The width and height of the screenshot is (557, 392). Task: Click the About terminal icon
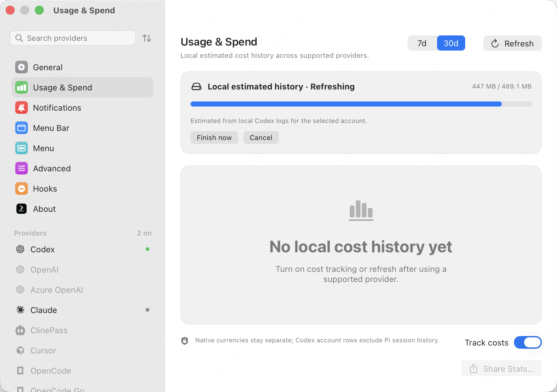point(22,209)
